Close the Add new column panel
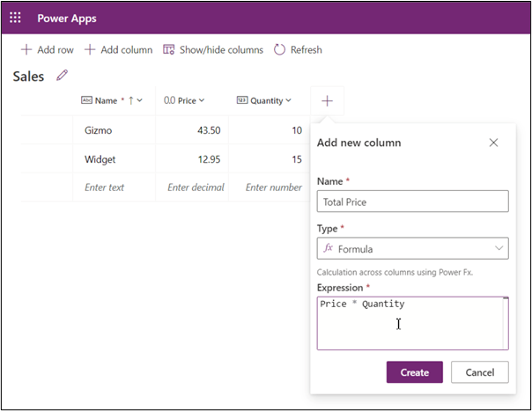The width and height of the screenshot is (532, 411). 493,143
